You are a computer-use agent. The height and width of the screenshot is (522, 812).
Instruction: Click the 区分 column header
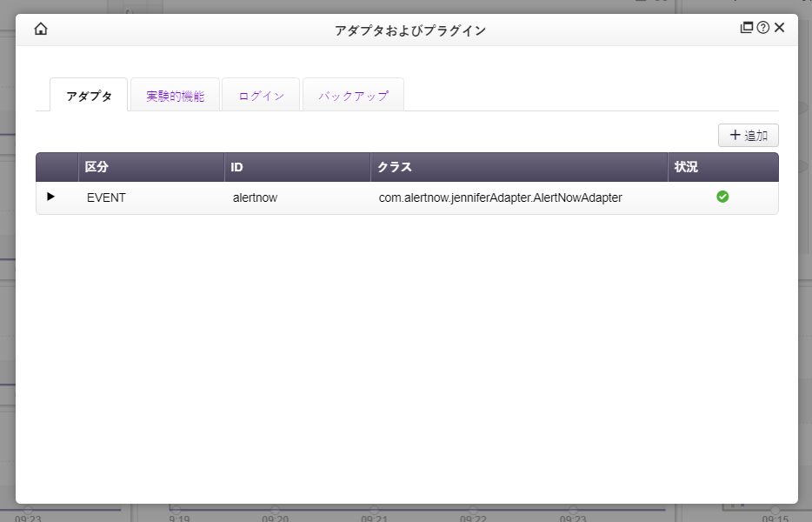tap(97, 167)
